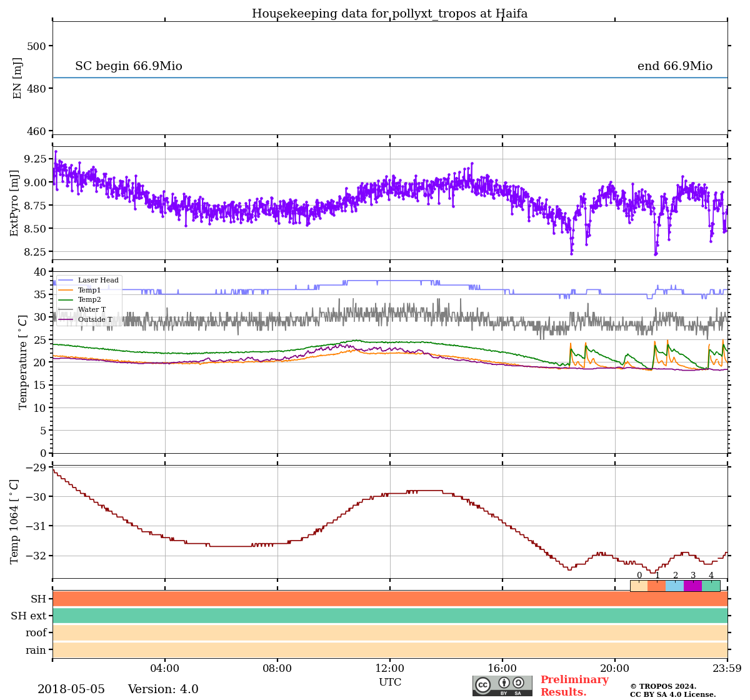
Task: Click the Temp1 legend entry
Action: pos(80,290)
